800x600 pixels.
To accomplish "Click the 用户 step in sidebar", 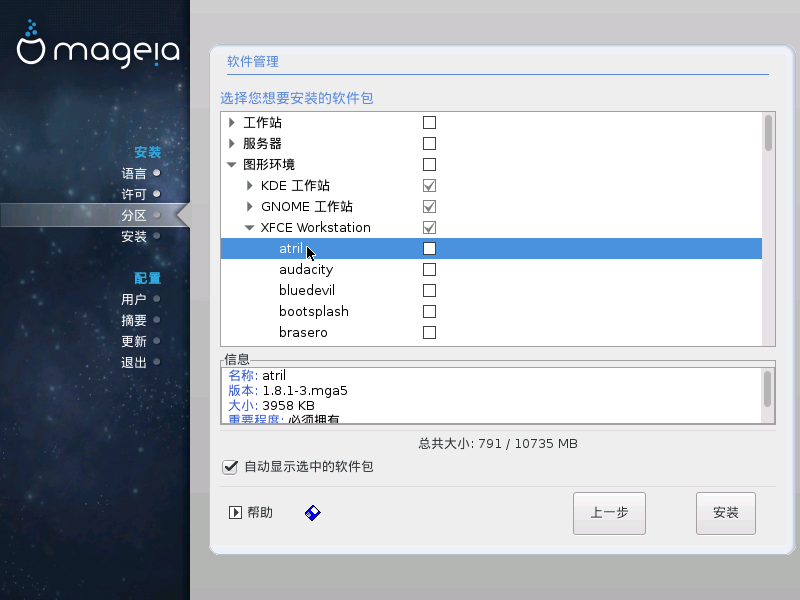I will point(141,299).
